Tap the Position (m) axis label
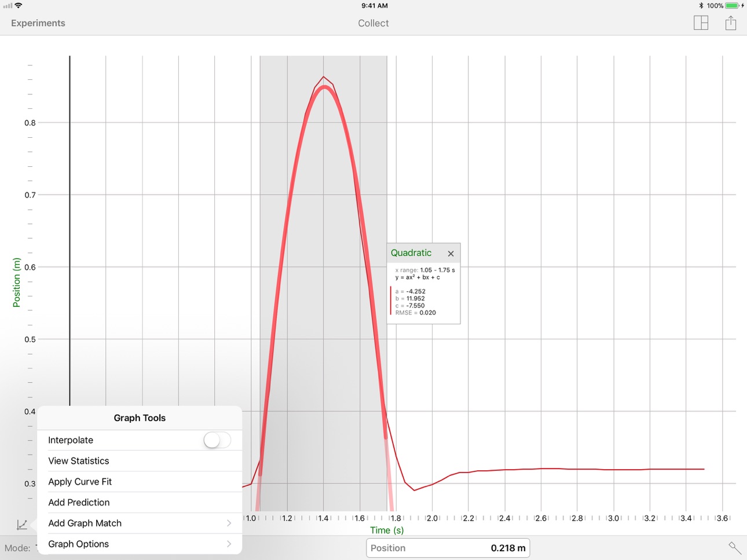This screenshot has height=560, width=747. [x=16, y=283]
